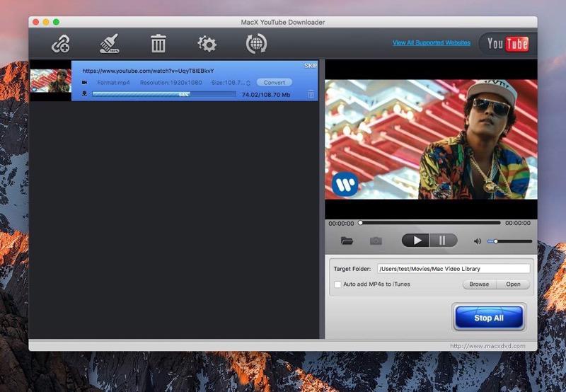Image resolution: width=566 pixels, height=392 pixels.
Task: Click the globe update check icon
Action: tap(256, 44)
